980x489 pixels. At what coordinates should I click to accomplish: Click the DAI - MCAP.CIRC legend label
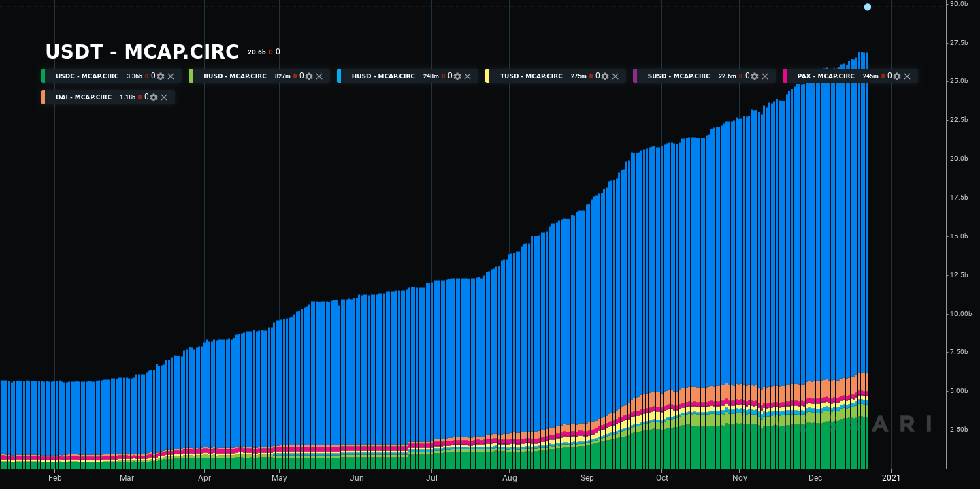point(83,97)
